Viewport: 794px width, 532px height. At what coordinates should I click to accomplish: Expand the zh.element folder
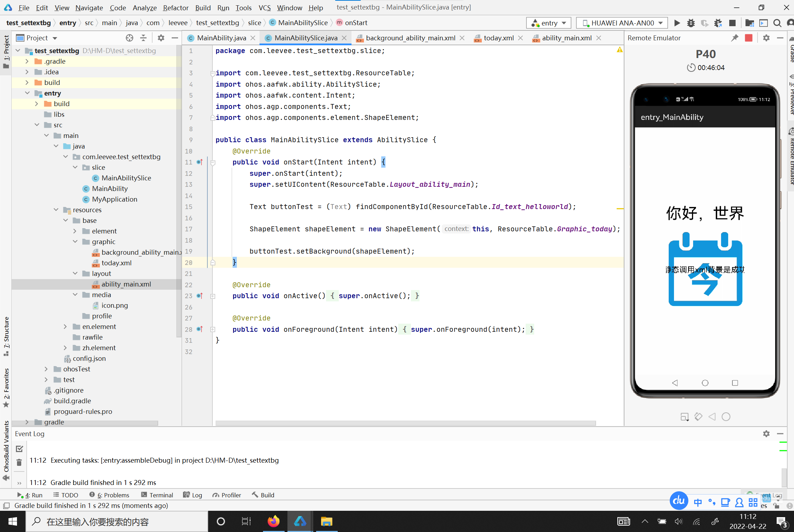pyautogui.click(x=65, y=348)
